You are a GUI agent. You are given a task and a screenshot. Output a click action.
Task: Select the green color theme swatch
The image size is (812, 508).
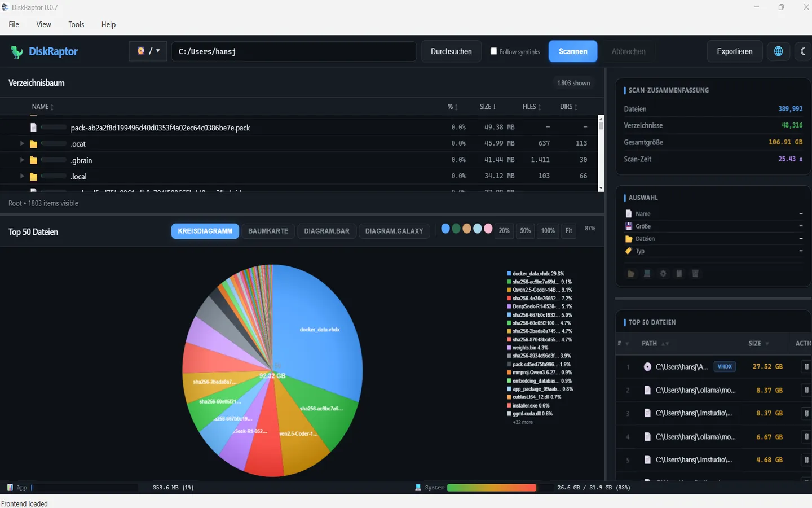click(x=456, y=229)
